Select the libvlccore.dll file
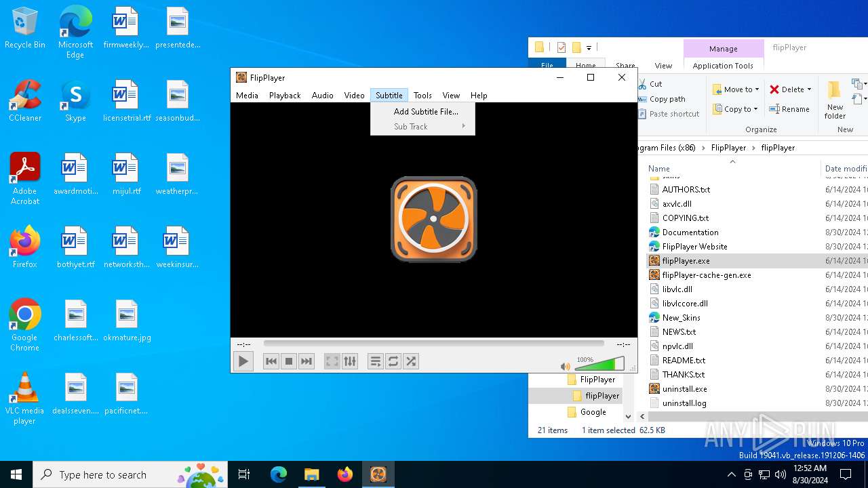 (684, 304)
